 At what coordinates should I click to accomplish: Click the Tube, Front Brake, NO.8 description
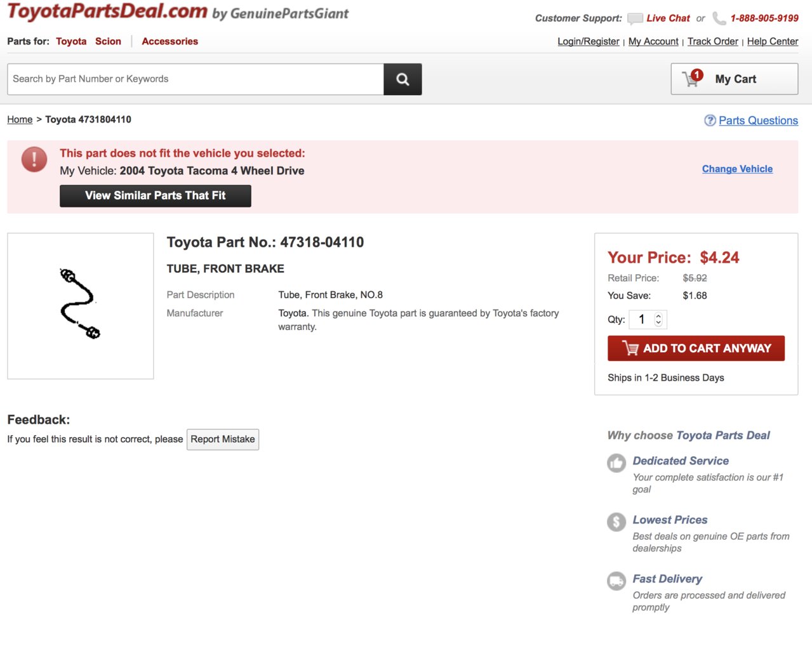tap(330, 295)
